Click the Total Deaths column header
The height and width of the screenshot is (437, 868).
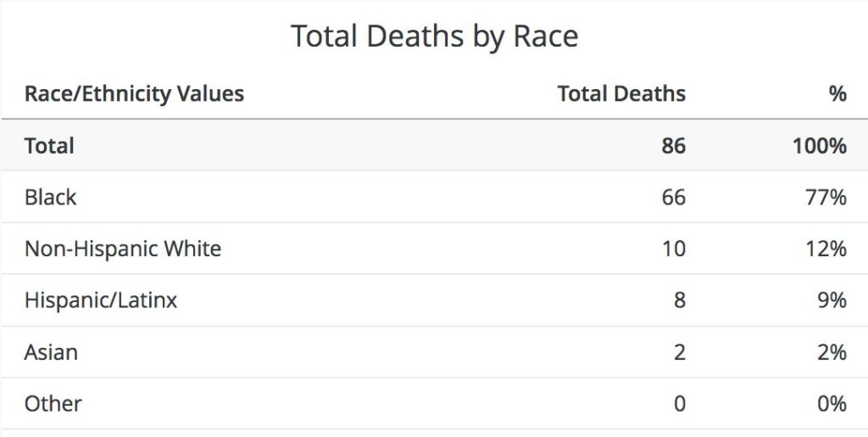coord(621,93)
